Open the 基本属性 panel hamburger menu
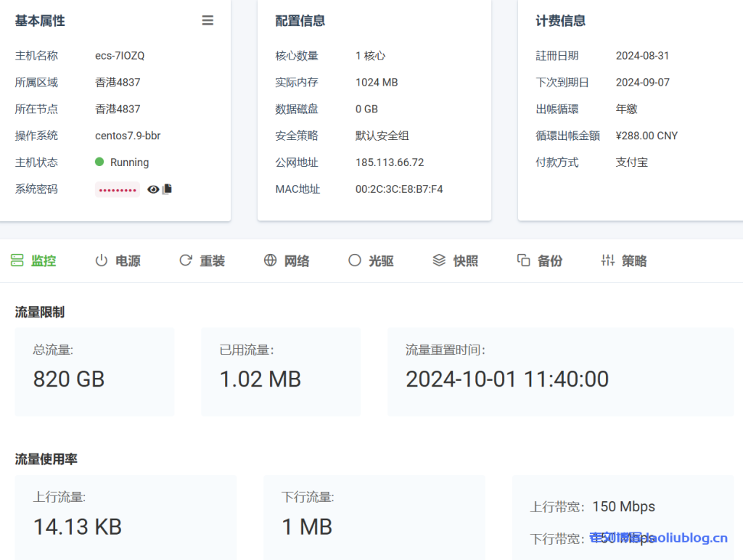743x560 pixels. coord(208,20)
